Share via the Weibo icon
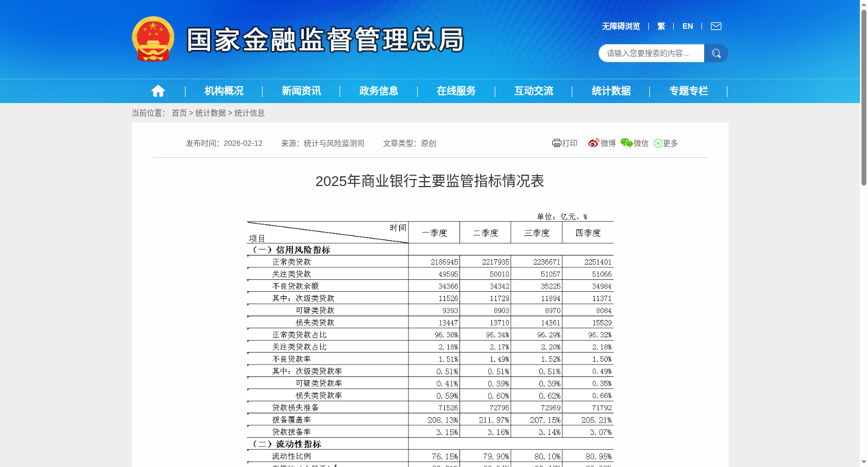The image size is (868, 467). pos(593,143)
